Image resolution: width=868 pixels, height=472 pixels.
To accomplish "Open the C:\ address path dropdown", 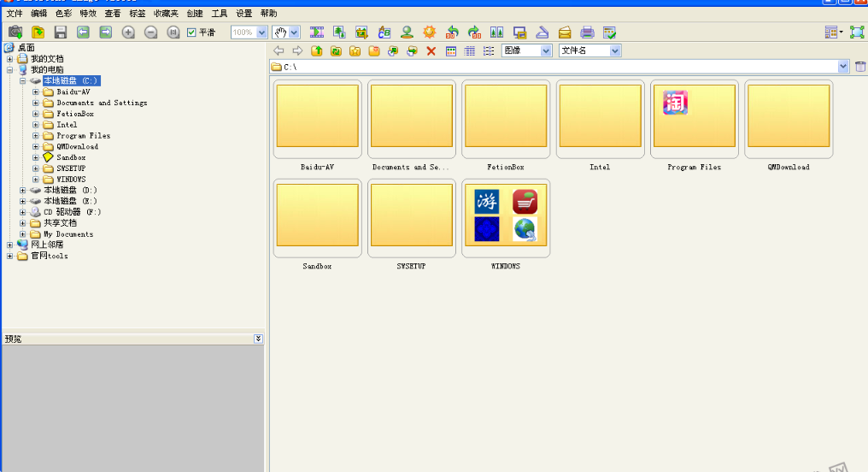I will [843, 67].
